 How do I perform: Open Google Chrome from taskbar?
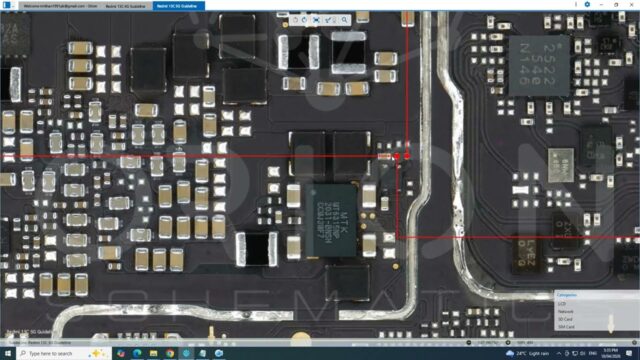click(x=170, y=353)
